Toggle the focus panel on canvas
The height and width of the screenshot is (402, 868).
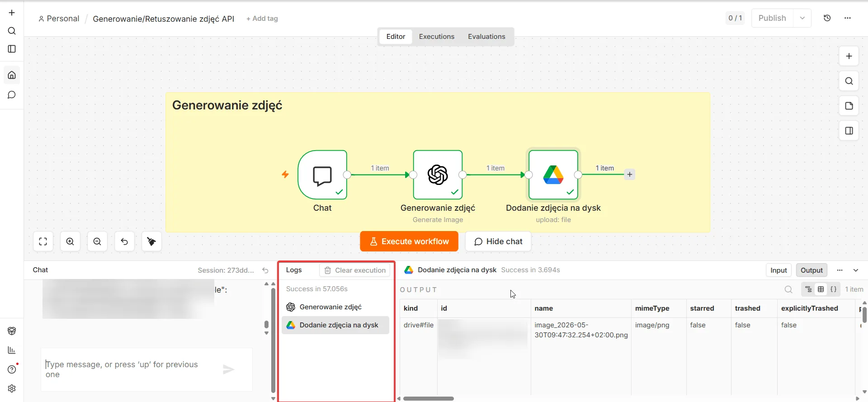(x=849, y=131)
